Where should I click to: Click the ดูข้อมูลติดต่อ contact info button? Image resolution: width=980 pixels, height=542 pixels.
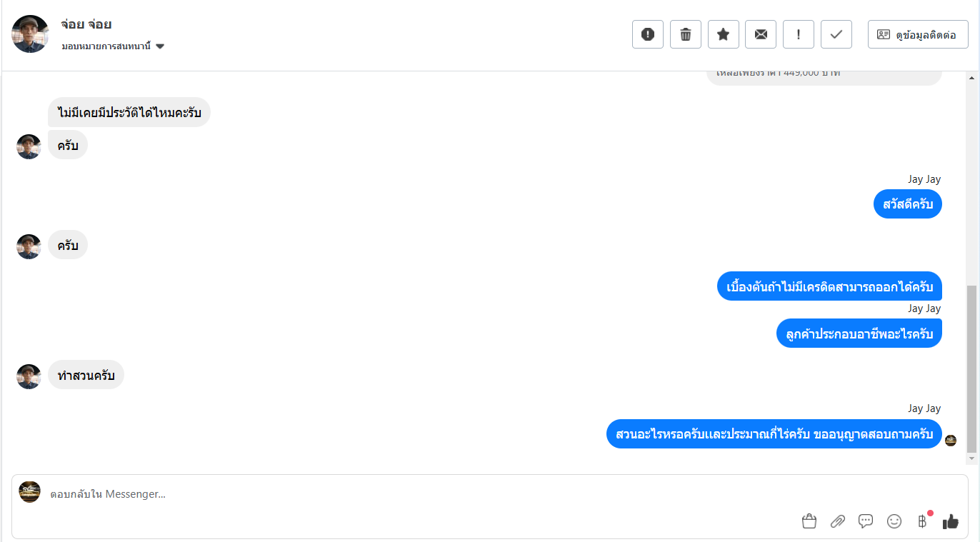coord(918,34)
